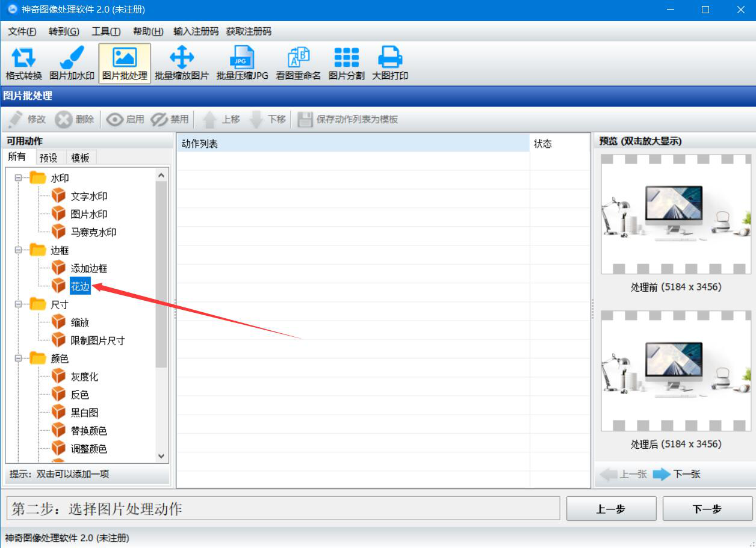Click the 处理前 preview thumbnail
This screenshot has width=756, height=548.
(x=676, y=214)
